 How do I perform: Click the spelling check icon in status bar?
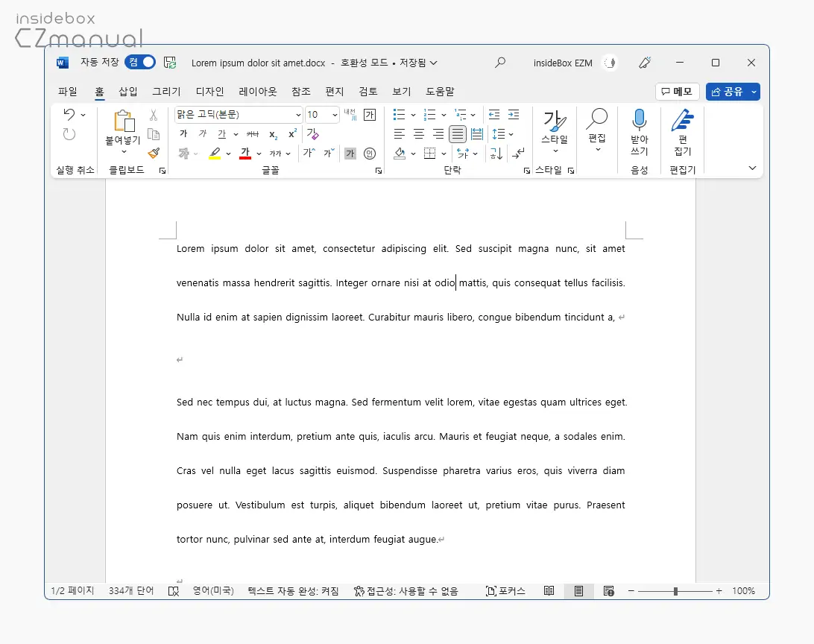click(x=174, y=591)
